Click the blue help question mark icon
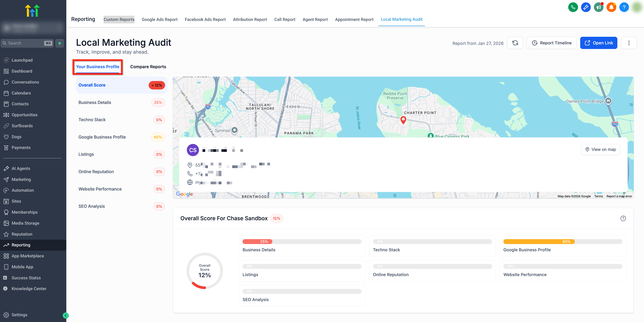 (x=624, y=7)
